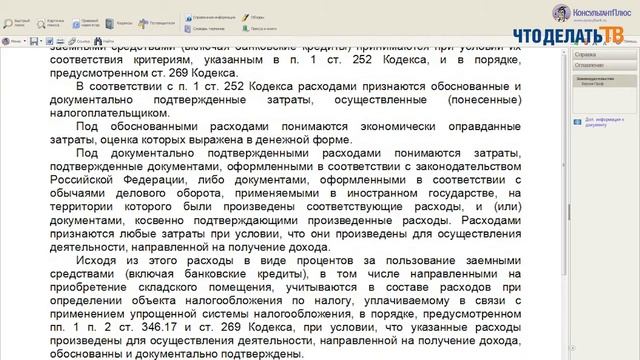Open Карточка поиска toolbar icon
640x360 pixels.
(x=41, y=24)
